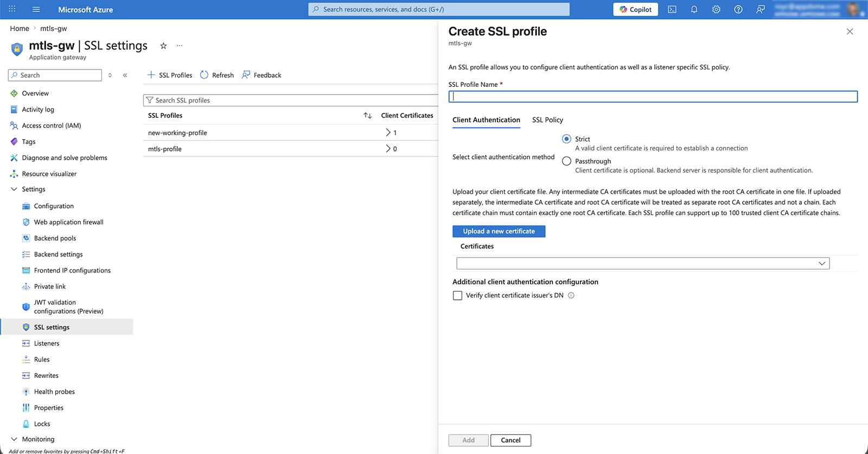Open the Azure apps grid launcher
This screenshot has height=454, width=868.
click(12, 9)
